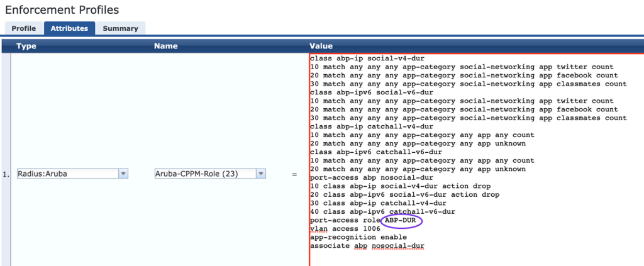Screen dimensions: 644x266
Task: Click the 'associate abp nosocial-dur' line
Action: click(367, 246)
